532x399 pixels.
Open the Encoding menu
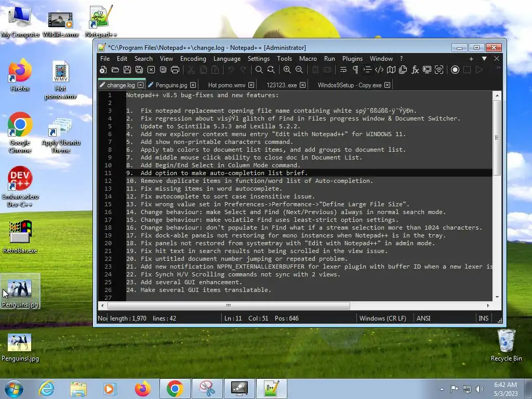pyautogui.click(x=193, y=59)
